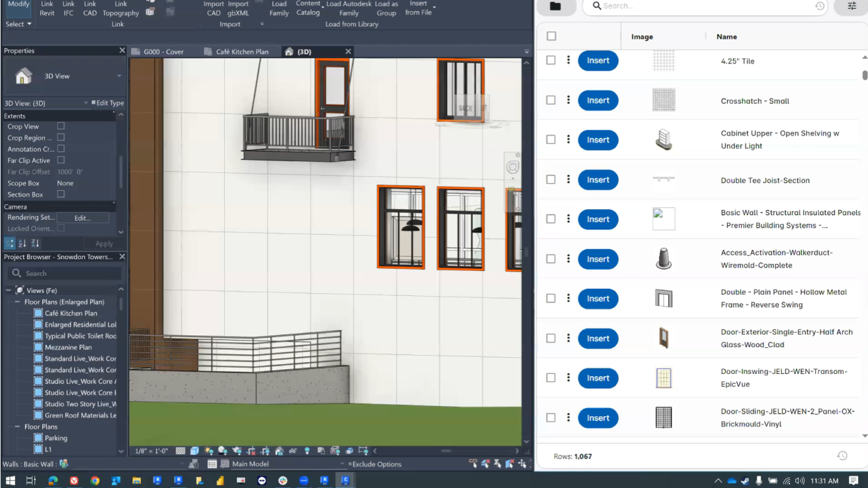Toggle the Sun Path icon on view control bar
Screen dimensions: 868x488
point(206,450)
